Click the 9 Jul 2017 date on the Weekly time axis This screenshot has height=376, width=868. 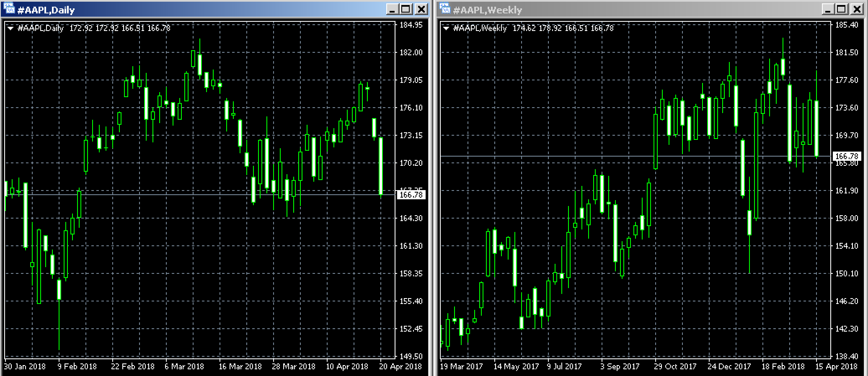[564, 366]
